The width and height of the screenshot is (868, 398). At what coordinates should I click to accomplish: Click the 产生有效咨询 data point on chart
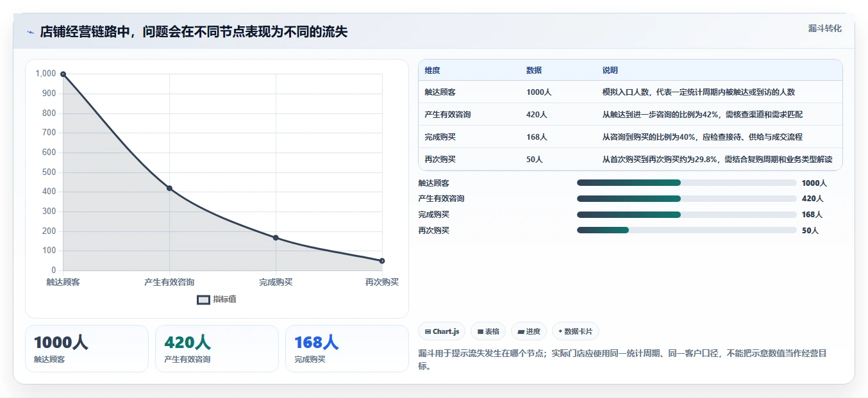169,188
